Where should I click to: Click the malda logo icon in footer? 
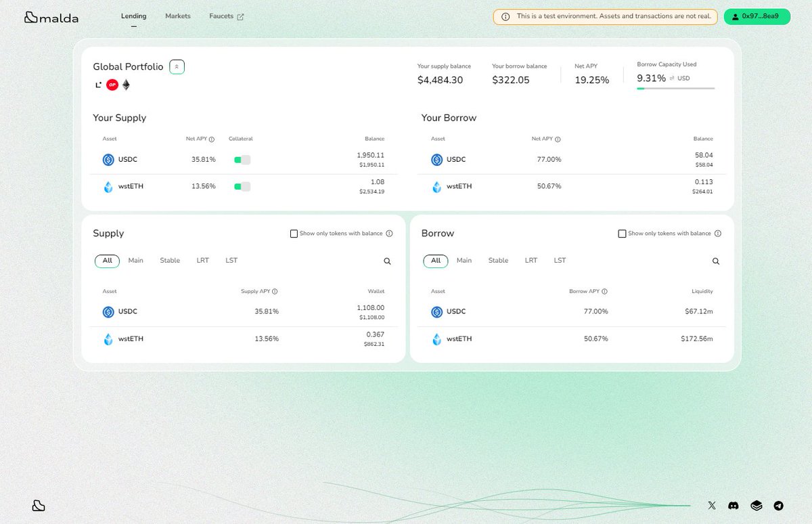point(39,506)
